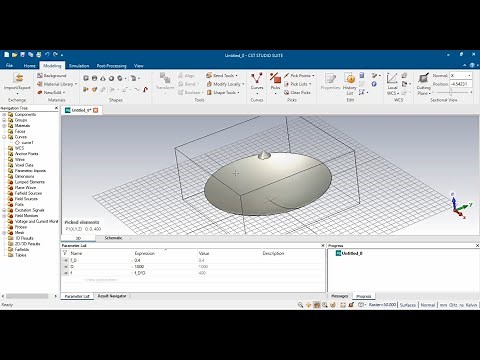Click the Local WCS icon
Image resolution: width=480 pixels, height=360 pixels.
(x=392, y=78)
